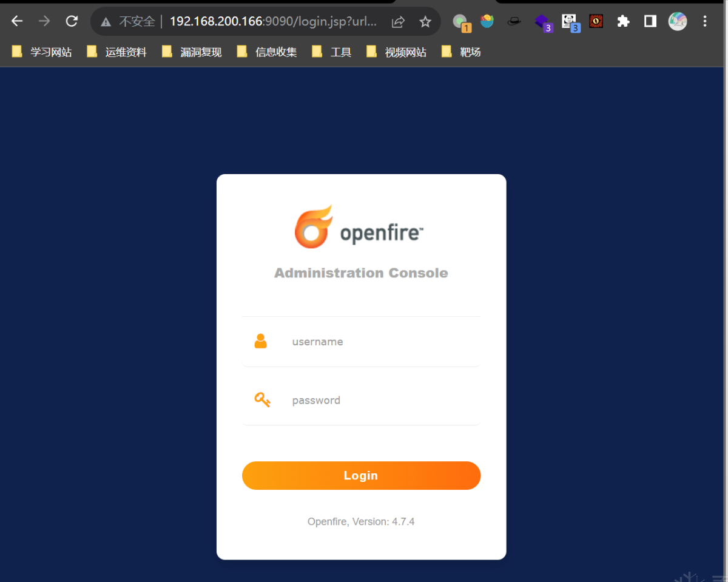
Task: Click the orange Login button
Action: coord(361,475)
